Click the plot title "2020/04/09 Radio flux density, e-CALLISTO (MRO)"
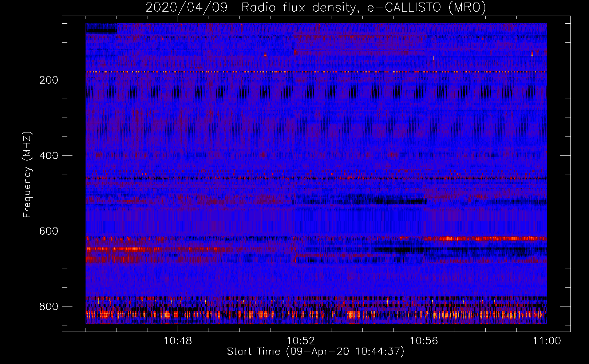Screen dimensions: 589x364 click(316, 8)
